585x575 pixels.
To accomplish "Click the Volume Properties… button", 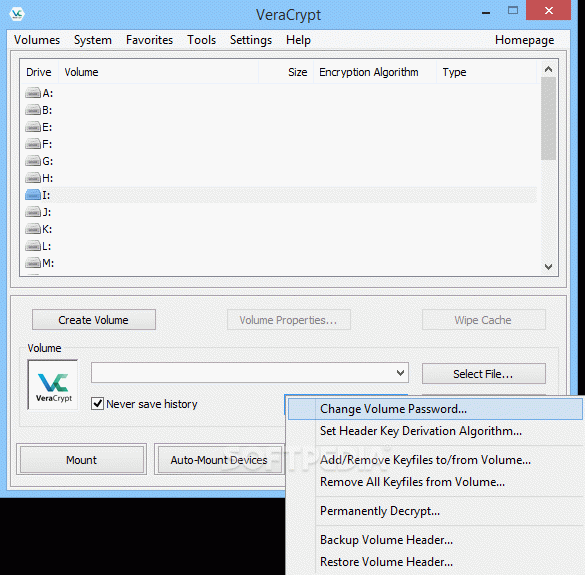I will (289, 320).
